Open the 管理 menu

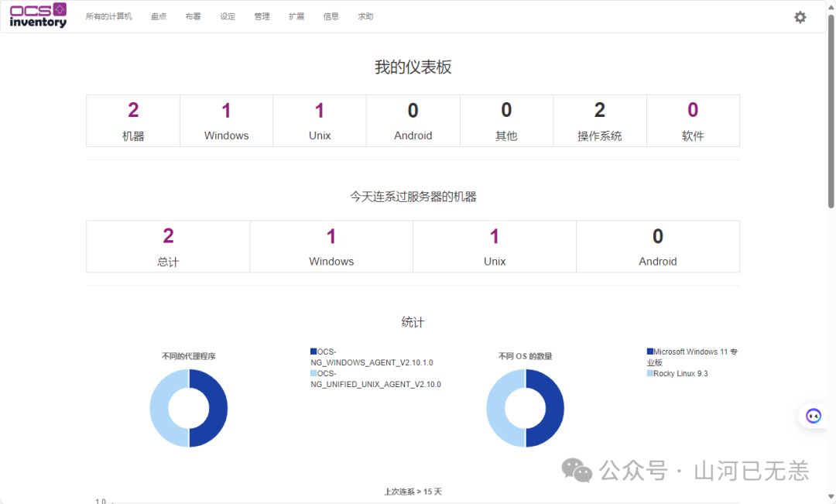pos(262,16)
